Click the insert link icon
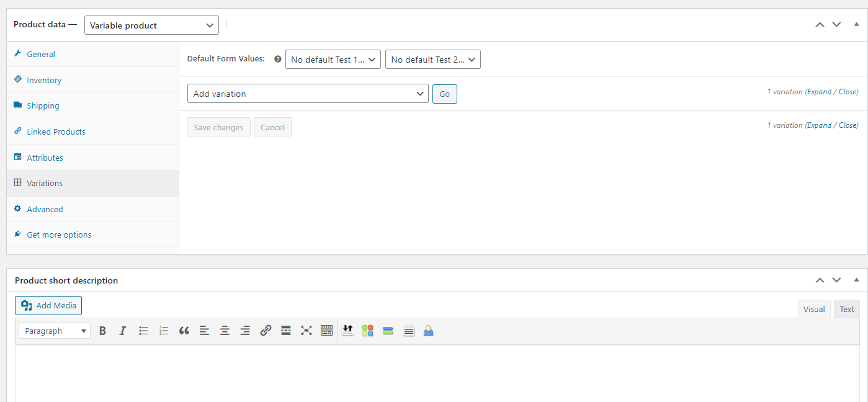The height and width of the screenshot is (402, 868). coord(266,331)
